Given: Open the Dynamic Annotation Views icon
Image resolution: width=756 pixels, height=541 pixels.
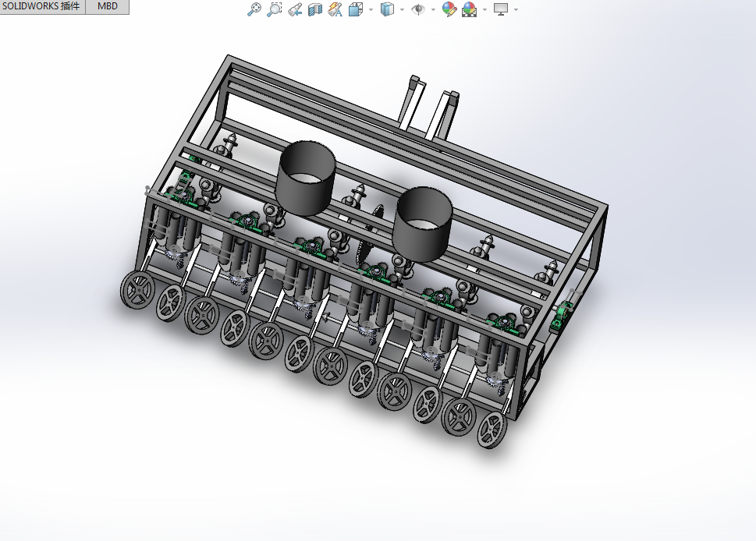Looking at the screenshot, I should (x=335, y=9).
